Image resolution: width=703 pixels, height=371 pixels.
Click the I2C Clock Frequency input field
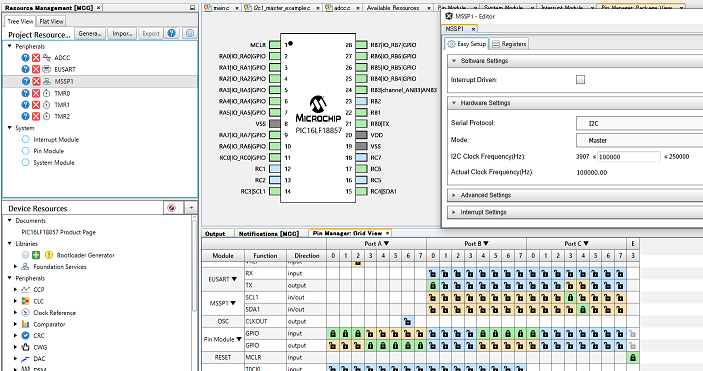coord(629,157)
